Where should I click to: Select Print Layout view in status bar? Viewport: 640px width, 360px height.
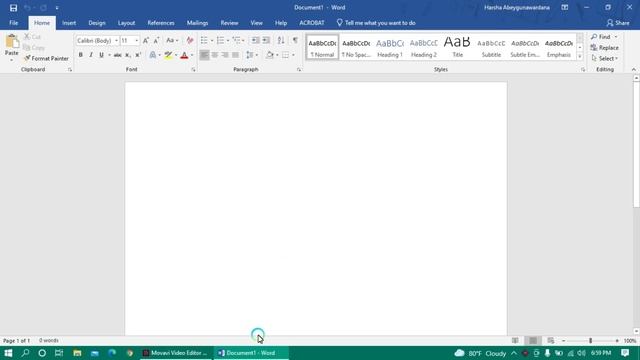[x=533, y=340]
